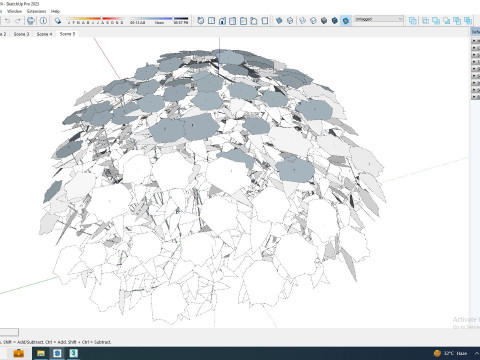
Task: Show hidden system tray icons
Action: click(477, 353)
